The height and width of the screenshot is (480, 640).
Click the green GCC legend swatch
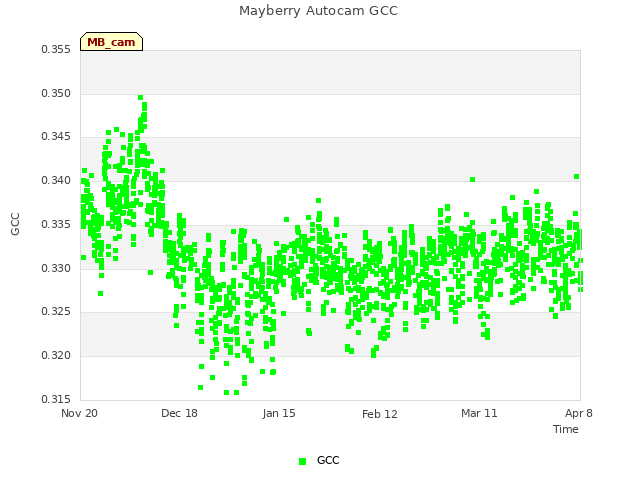[x=302, y=461]
